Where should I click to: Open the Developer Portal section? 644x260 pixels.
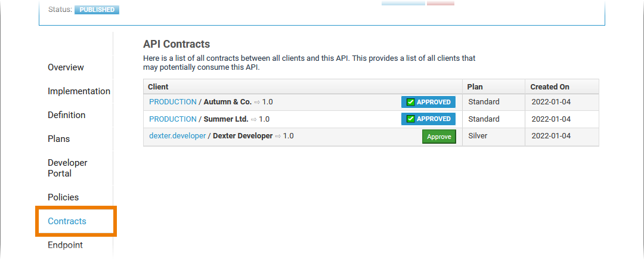coord(67,168)
